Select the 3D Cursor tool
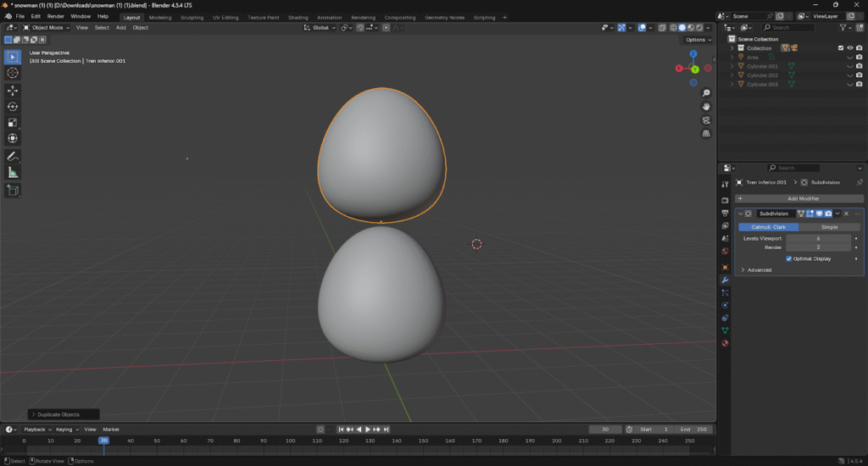The image size is (868, 466). pos(13,73)
